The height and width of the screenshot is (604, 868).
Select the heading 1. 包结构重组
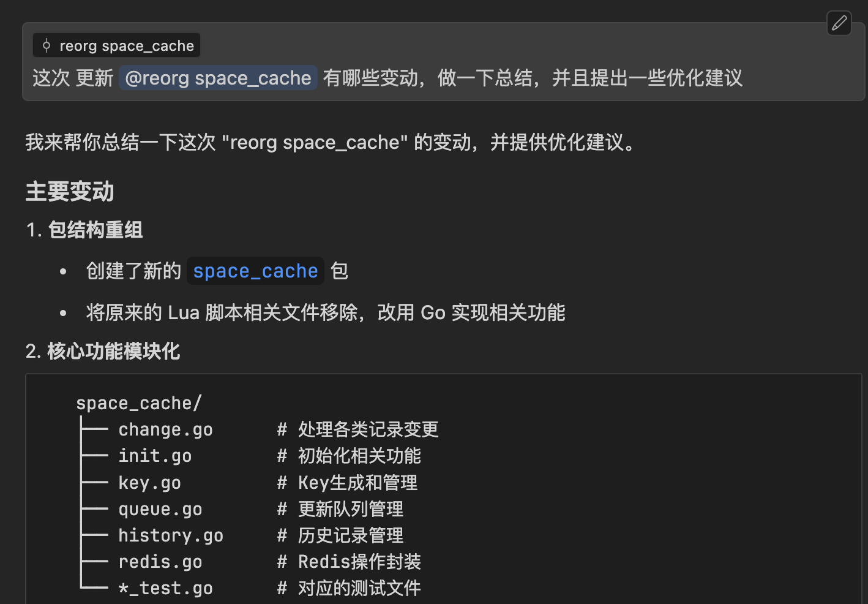click(84, 230)
